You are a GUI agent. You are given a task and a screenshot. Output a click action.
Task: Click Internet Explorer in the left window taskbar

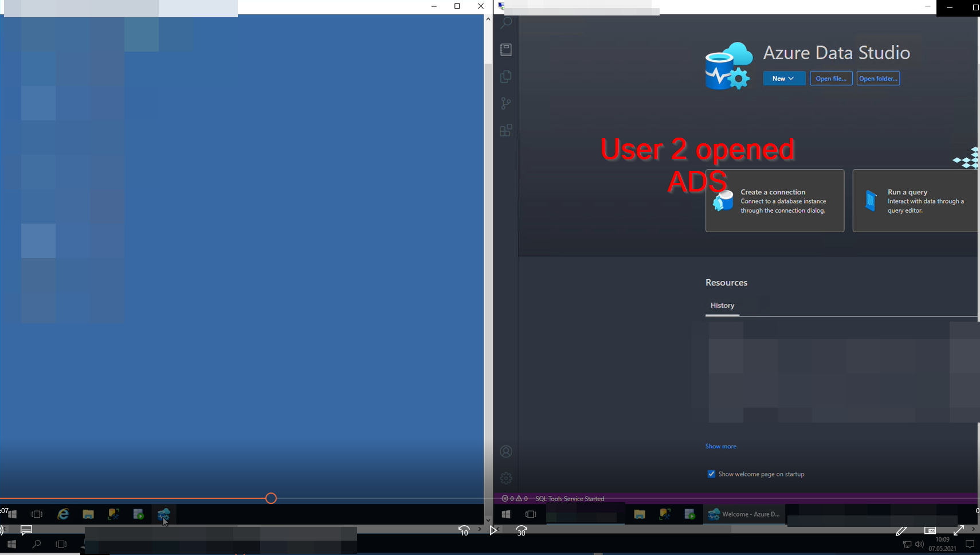point(63,514)
